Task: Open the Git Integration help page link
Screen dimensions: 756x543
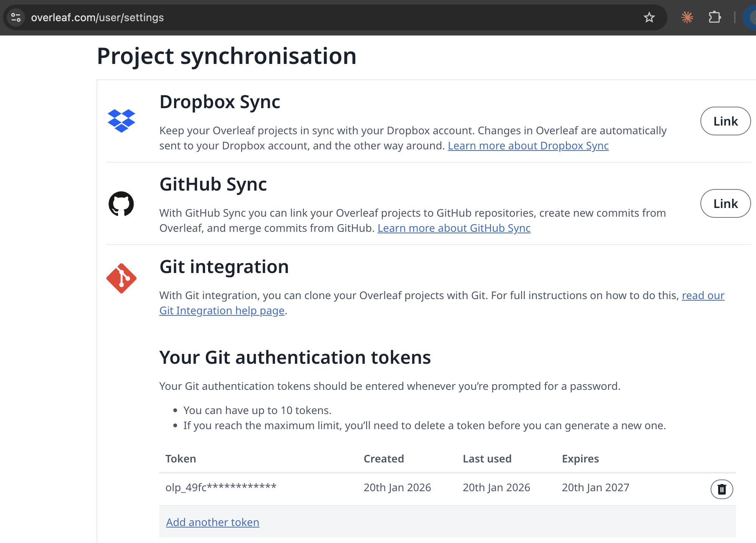Action: (x=222, y=310)
